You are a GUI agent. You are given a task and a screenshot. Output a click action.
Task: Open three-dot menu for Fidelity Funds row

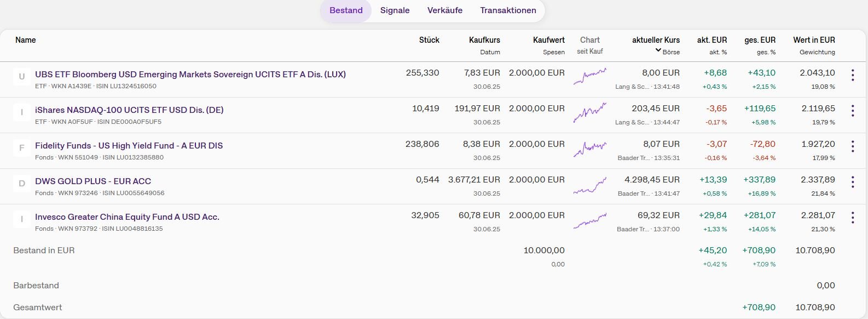(852, 147)
